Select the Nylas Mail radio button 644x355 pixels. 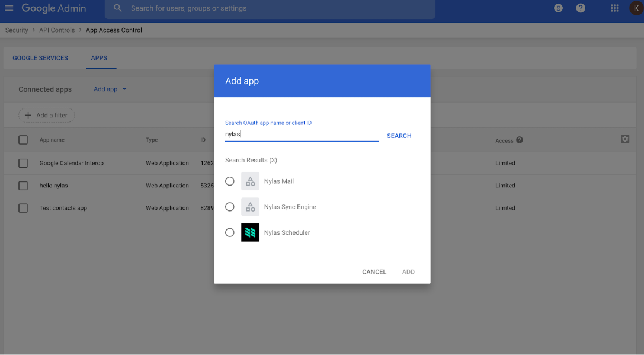click(230, 181)
